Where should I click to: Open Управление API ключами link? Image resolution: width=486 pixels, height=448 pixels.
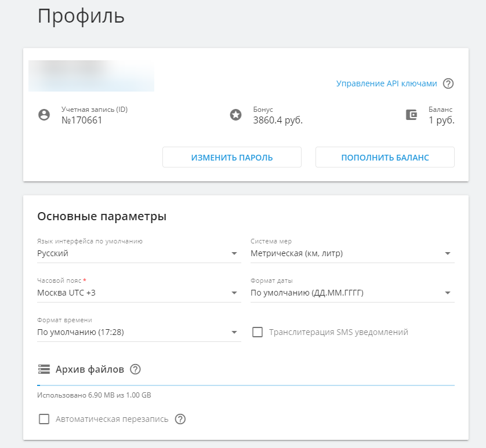386,83
